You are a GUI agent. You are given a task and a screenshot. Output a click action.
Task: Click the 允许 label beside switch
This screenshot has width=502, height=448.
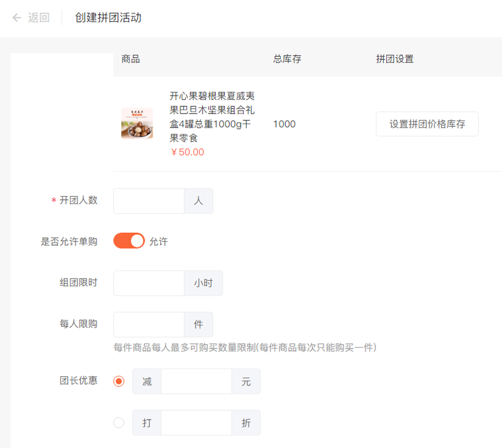pyautogui.click(x=159, y=242)
